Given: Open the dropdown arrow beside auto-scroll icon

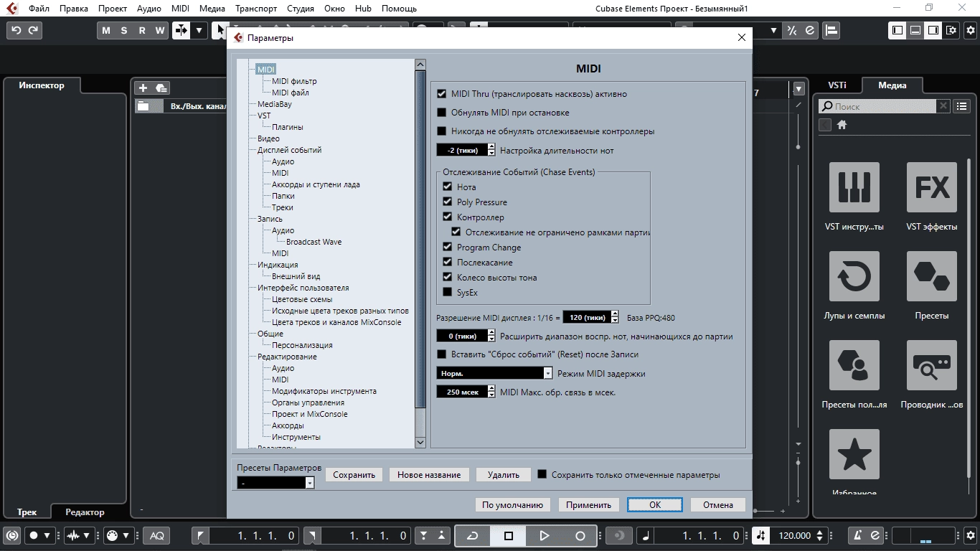Looking at the screenshot, I should (x=199, y=30).
